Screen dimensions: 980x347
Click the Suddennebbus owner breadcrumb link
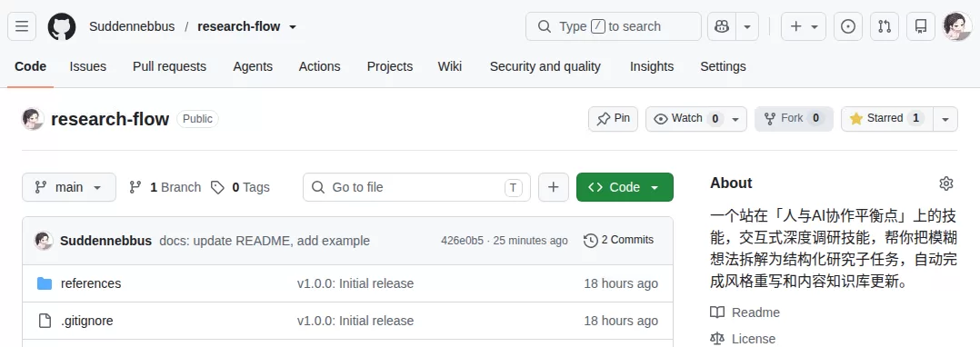click(132, 26)
